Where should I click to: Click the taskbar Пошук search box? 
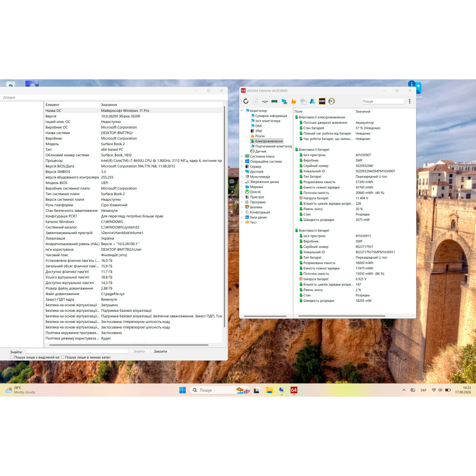220,390
